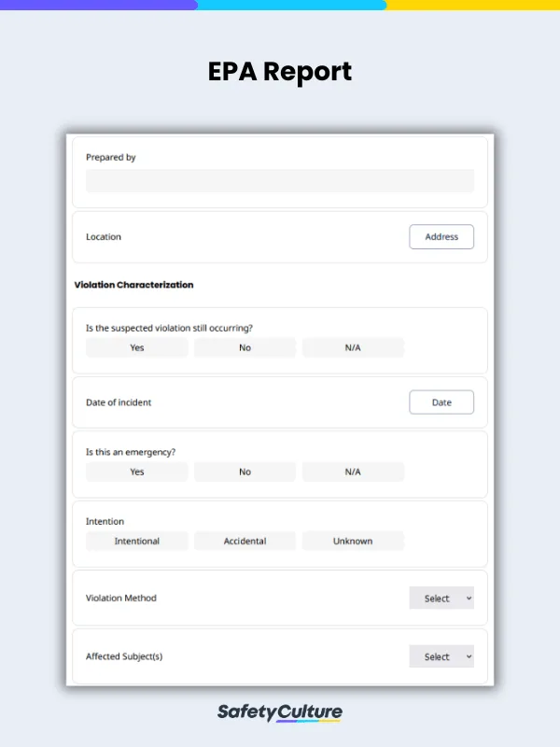Image resolution: width=560 pixels, height=747 pixels.
Task: Select Yes for violation still occurring
Action: pyautogui.click(x=137, y=347)
